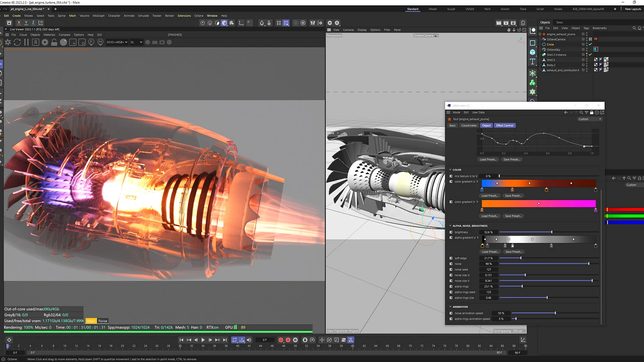The height and width of the screenshot is (362, 644).
Task: Open the MoGraph menu
Action: point(99,16)
